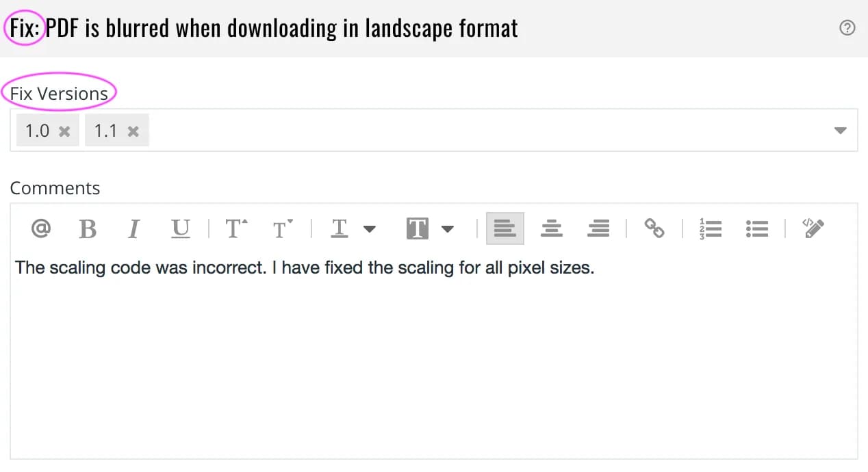The height and width of the screenshot is (472, 868).
Task: Click the @ mention icon
Action: 41,228
